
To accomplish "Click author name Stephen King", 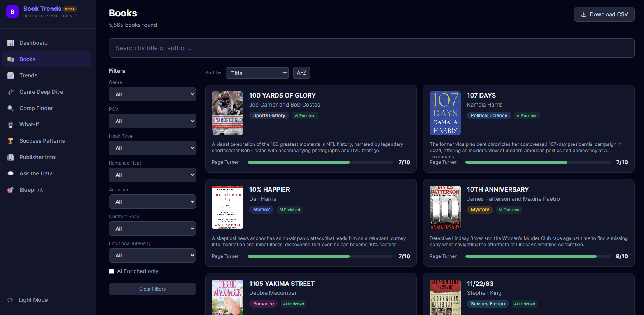I will point(484,293).
